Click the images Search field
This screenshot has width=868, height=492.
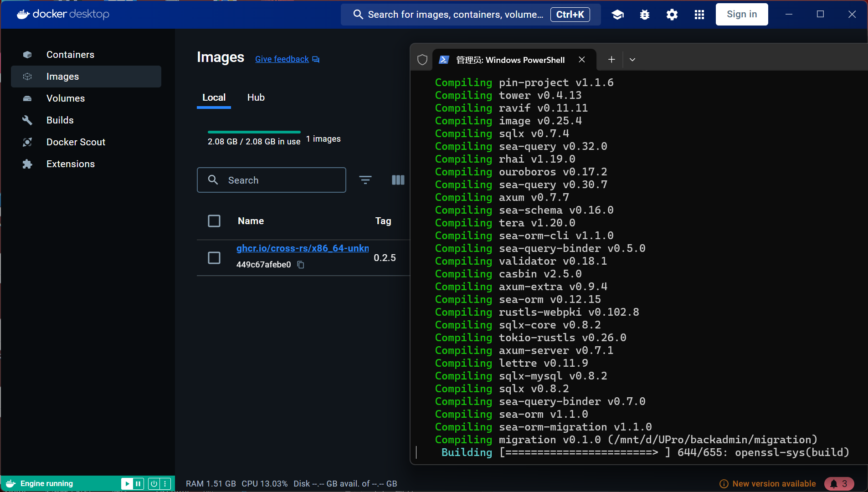272,180
